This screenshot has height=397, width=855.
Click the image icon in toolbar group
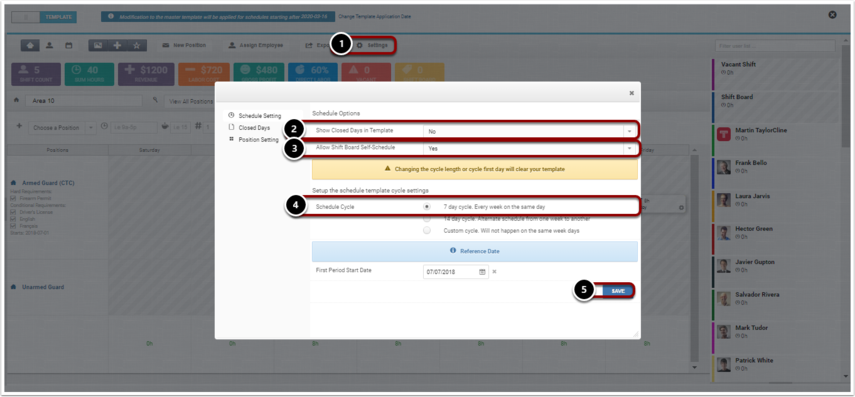98,45
